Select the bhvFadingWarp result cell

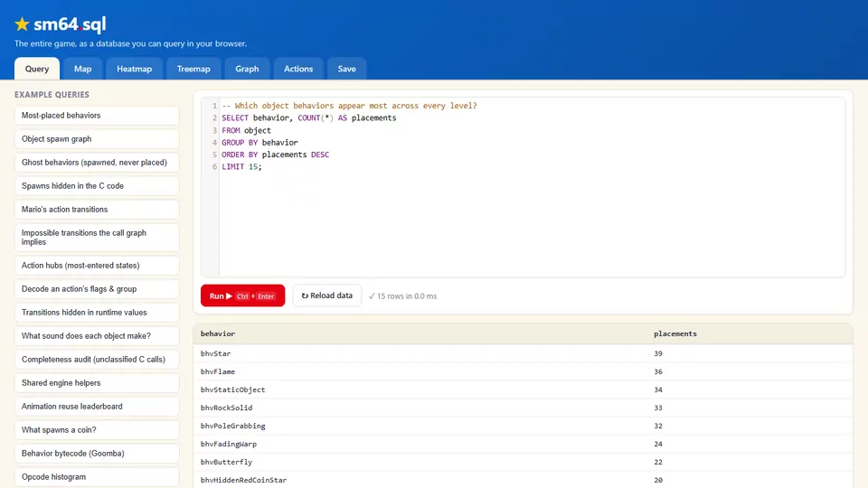click(229, 444)
